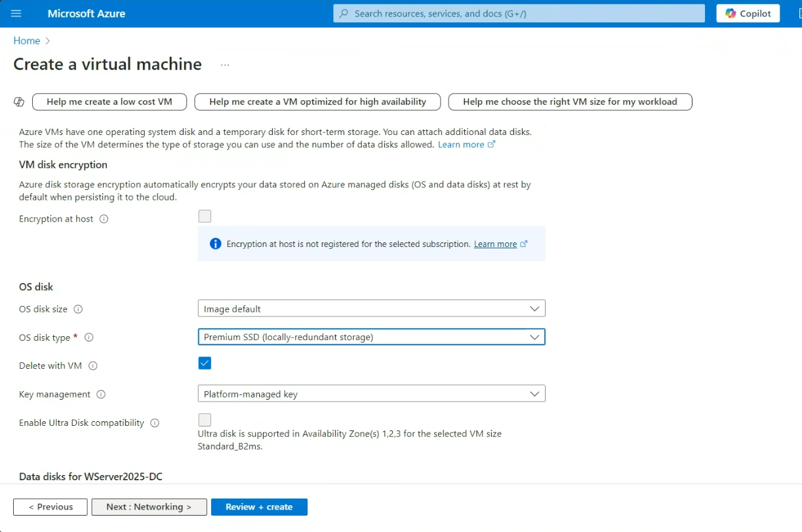Go to Home breadcrumb link
This screenshot has height=532, width=802.
(x=27, y=41)
